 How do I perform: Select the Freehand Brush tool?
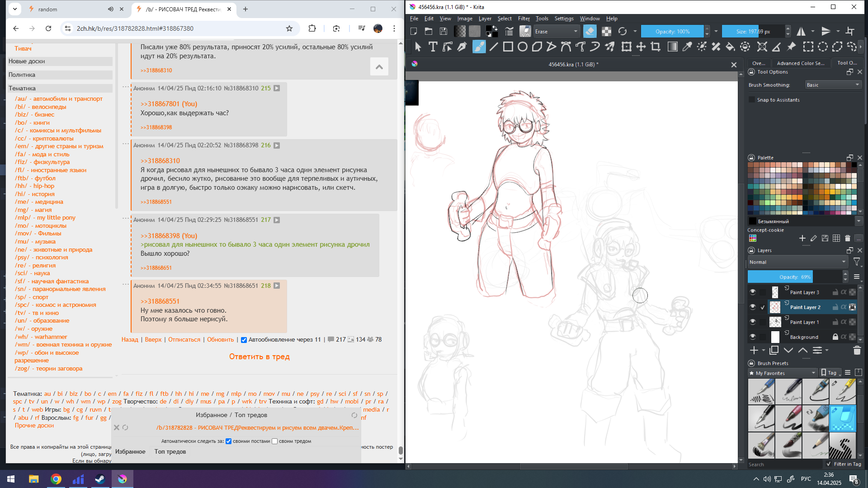[x=479, y=47]
